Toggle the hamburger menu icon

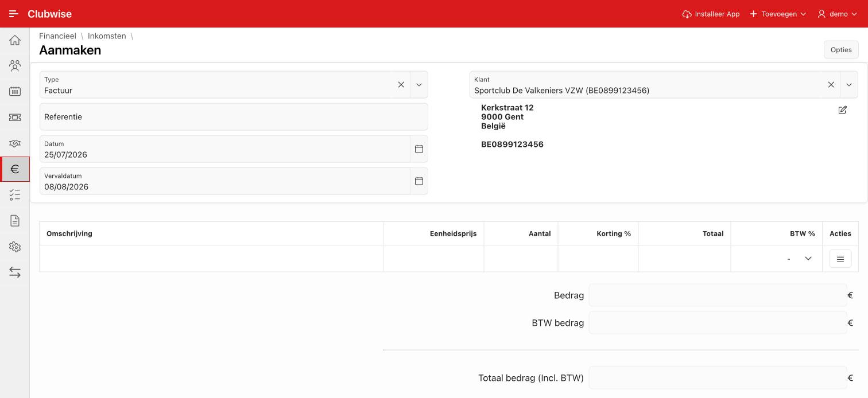(14, 14)
